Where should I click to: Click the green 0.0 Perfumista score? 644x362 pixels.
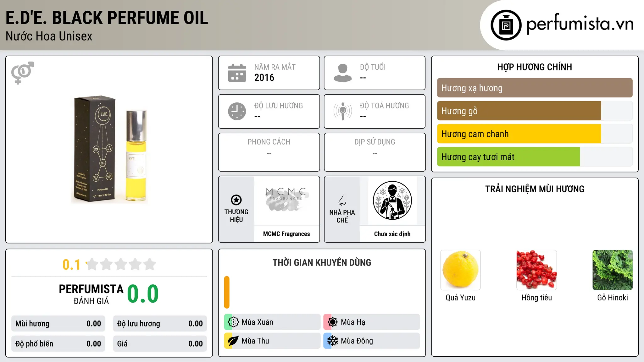pos(143,293)
